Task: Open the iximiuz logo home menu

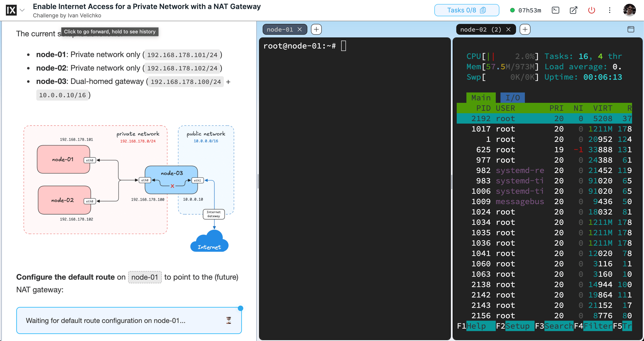Action: (x=11, y=10)
